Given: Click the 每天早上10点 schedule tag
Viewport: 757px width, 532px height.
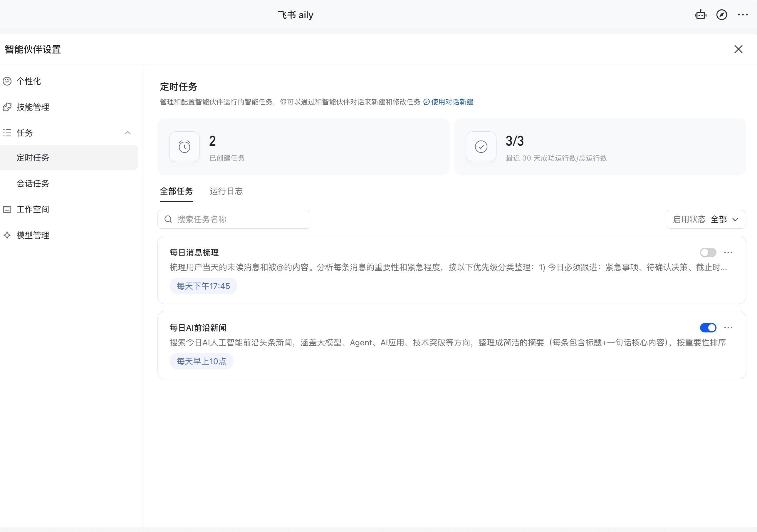Looking at the screenshot, I should coord(201,361).
